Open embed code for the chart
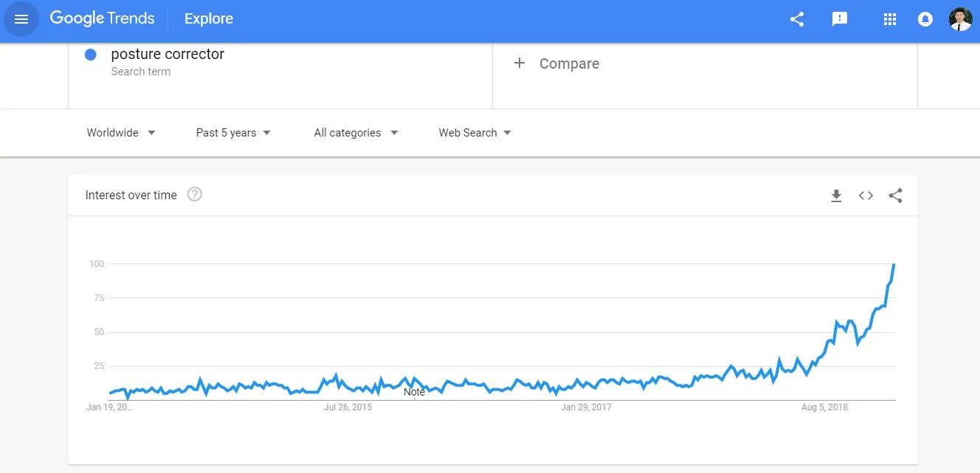Screen dimensions: 980x473 click(x=866, y=196)
